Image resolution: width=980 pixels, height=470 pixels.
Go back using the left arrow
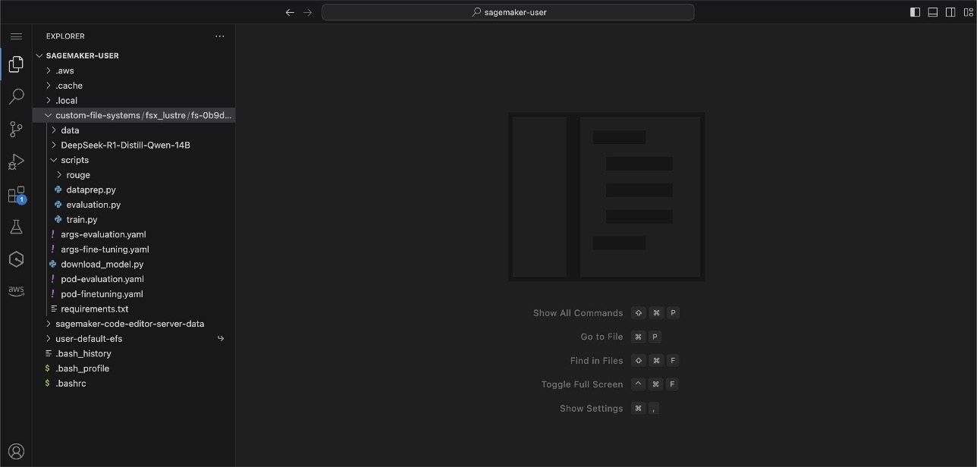click(290, 12)
